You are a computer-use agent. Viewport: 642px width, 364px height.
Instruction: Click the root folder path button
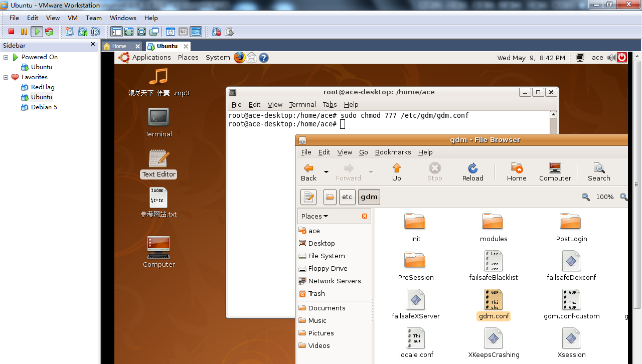click(330, 197)
